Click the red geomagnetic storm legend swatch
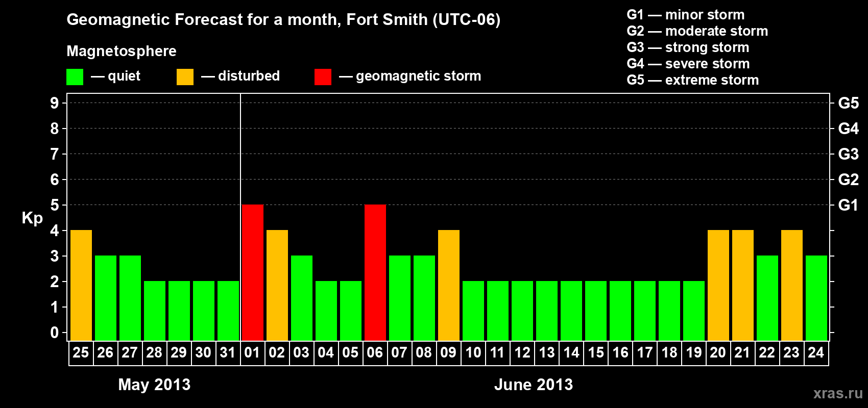 coord(323,77)
